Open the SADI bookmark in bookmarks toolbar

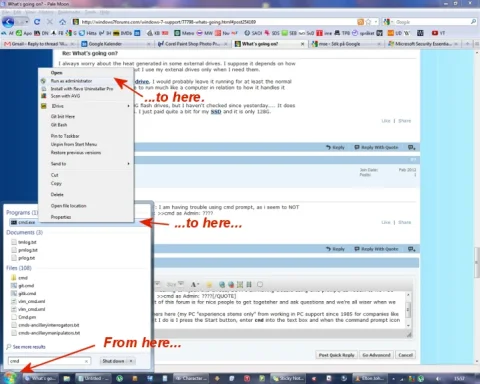coord(253,33)
